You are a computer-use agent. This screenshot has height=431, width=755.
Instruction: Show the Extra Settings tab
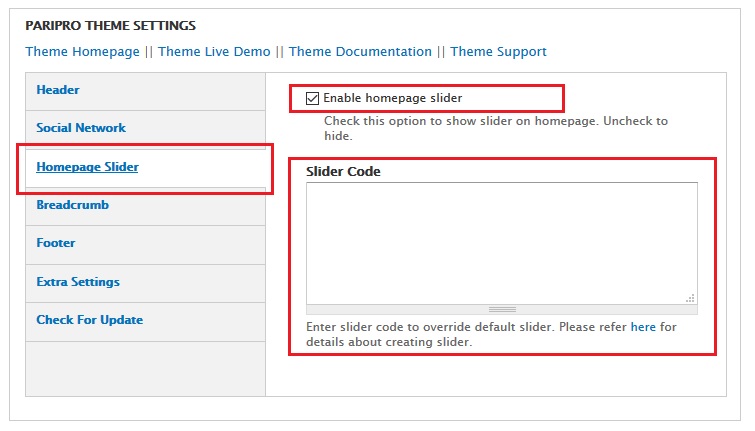[x=78, y=282]
